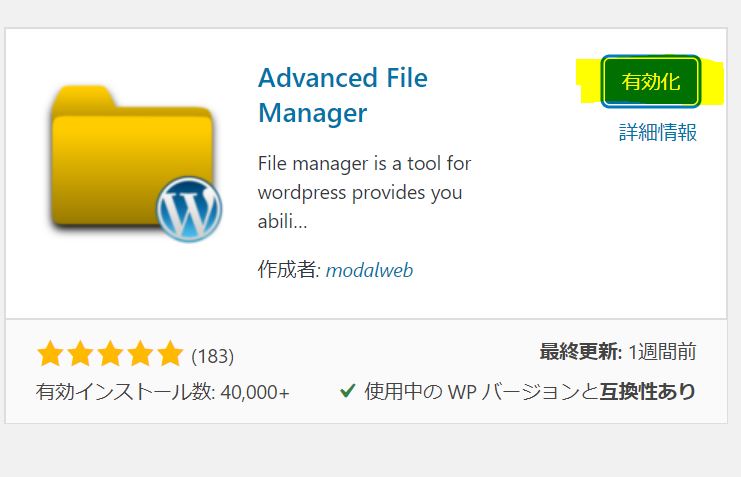Select the fourth rating star

coord(141,354)
